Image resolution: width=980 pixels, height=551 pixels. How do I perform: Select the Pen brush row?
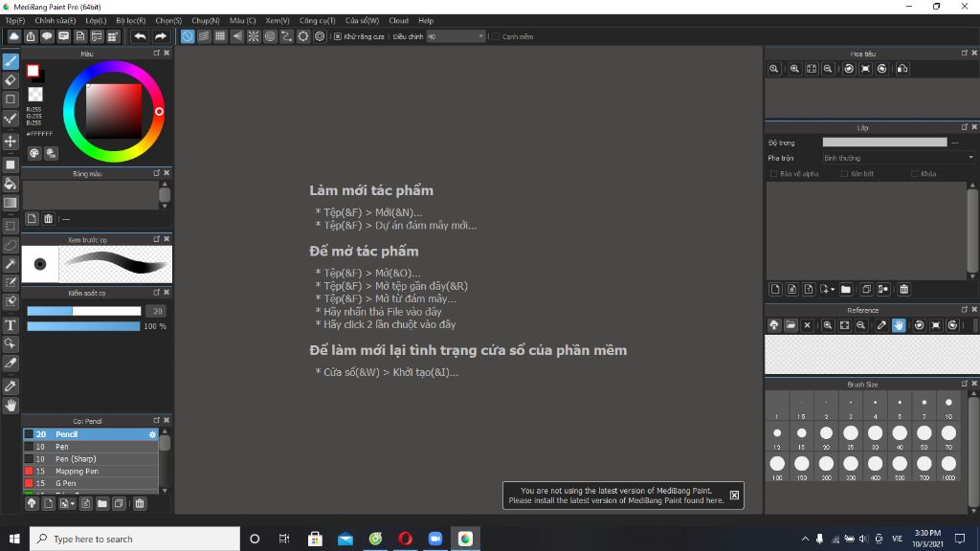[x=91, y=447]
